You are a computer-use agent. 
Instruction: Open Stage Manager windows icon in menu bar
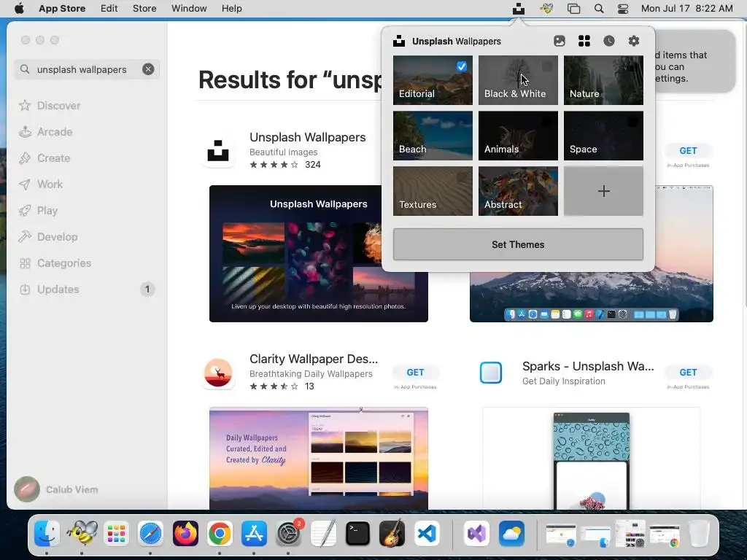point(573,9)
